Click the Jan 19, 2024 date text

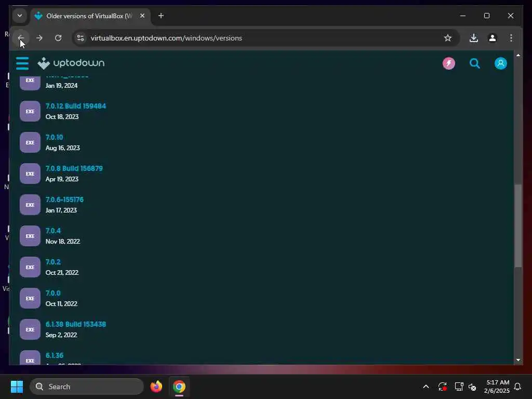61,86
